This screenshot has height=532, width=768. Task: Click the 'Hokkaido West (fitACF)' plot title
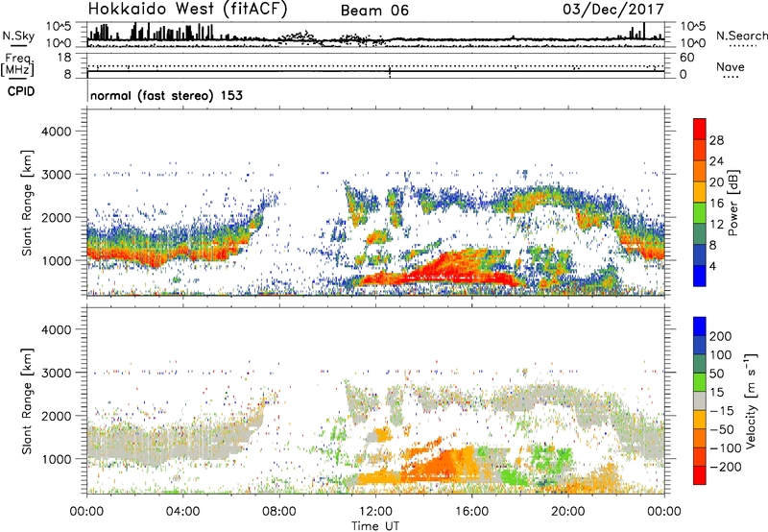187,9
